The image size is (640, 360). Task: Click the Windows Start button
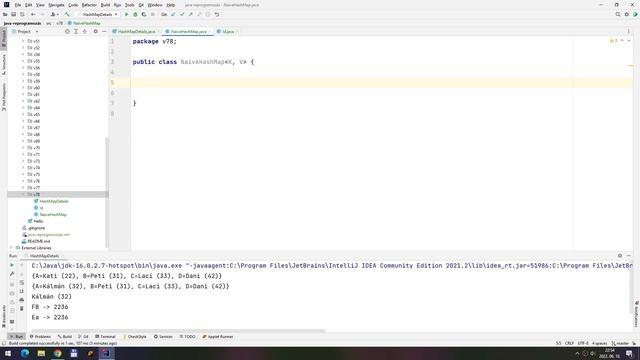point(8,353)
